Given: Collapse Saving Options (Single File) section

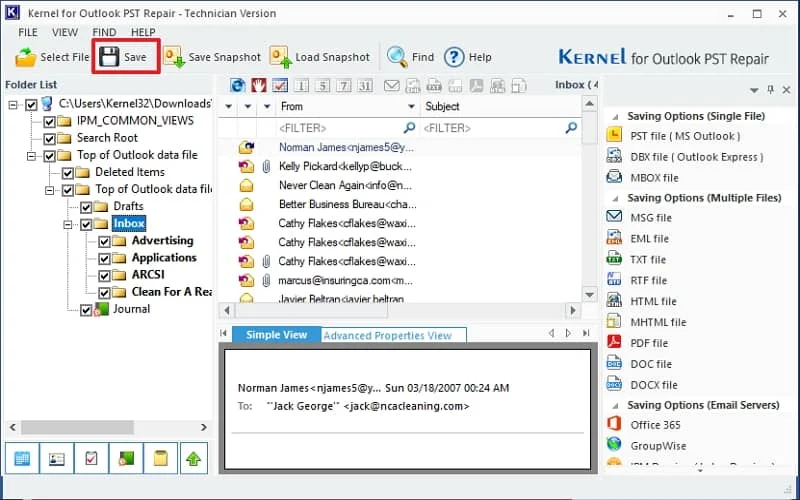Looking at the screenshot, I should pyautogui.click(x=615, y=117).
